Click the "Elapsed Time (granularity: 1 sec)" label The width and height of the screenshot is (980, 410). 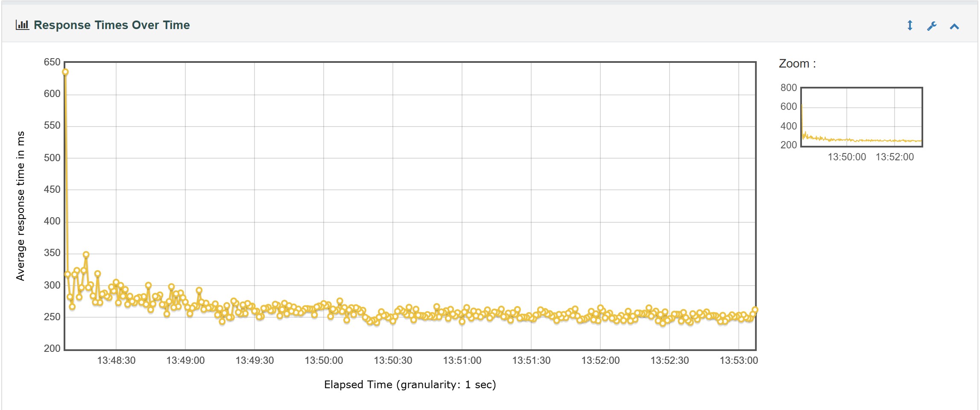pyautogui.click(x=410, y=384)
